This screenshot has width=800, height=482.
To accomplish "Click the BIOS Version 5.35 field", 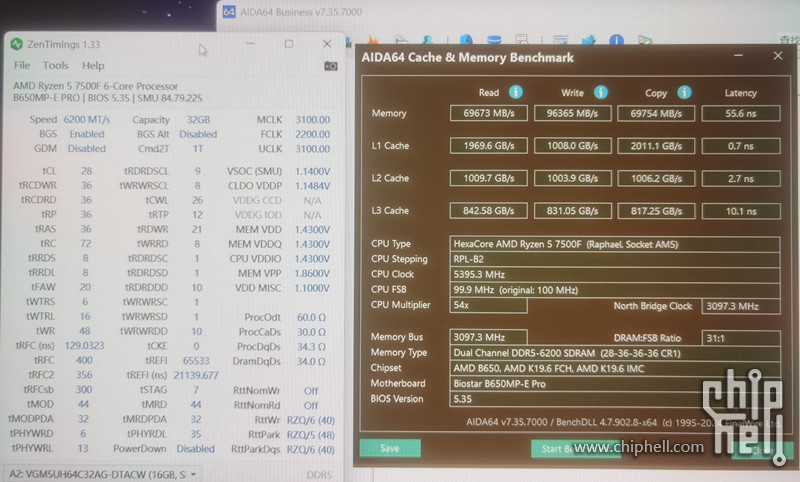I will pyautogui.click(x=614, y=399).
